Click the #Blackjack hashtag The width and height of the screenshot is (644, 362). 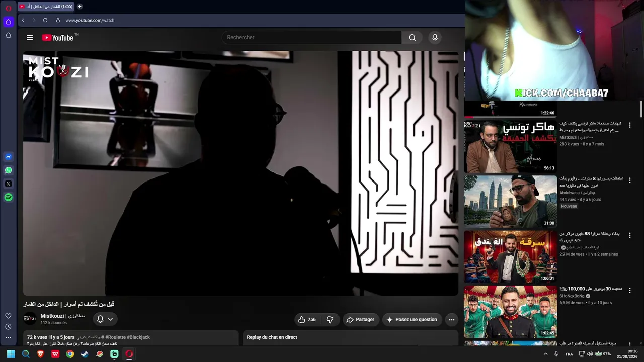(138, 337)
